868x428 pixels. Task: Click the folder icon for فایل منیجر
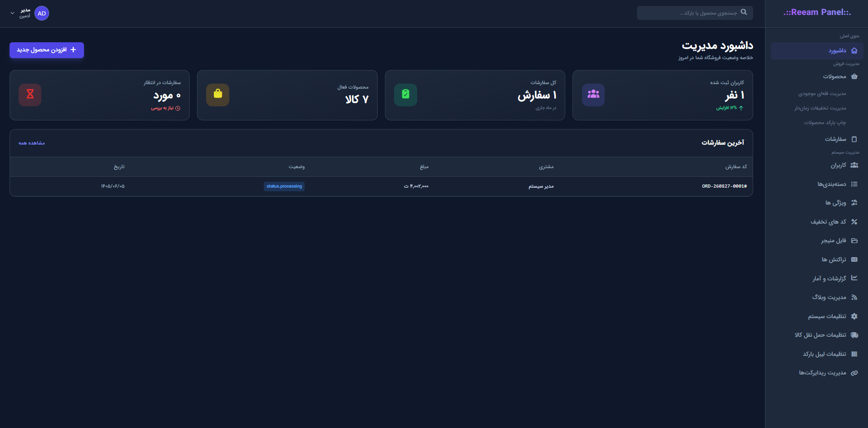coord(854,240)
